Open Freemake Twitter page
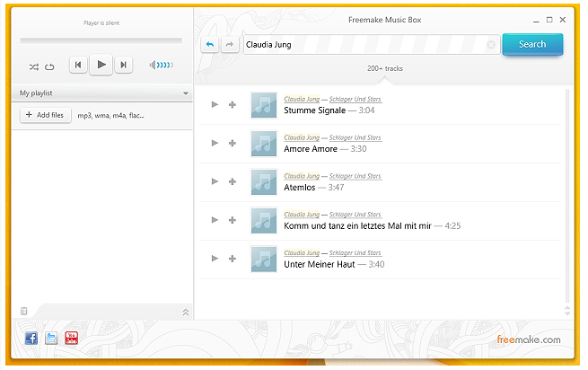Screen dimensions: 588x370 51,338
